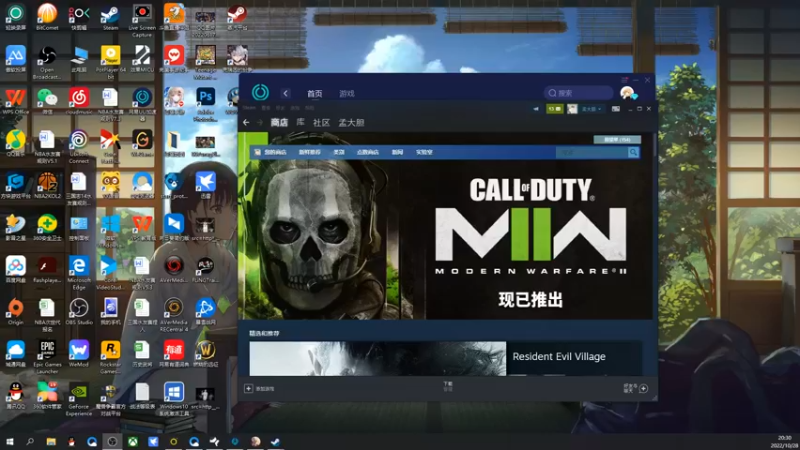
Task: Open the user avatar in UU accelerator window
Action: [x=627, y=93]
